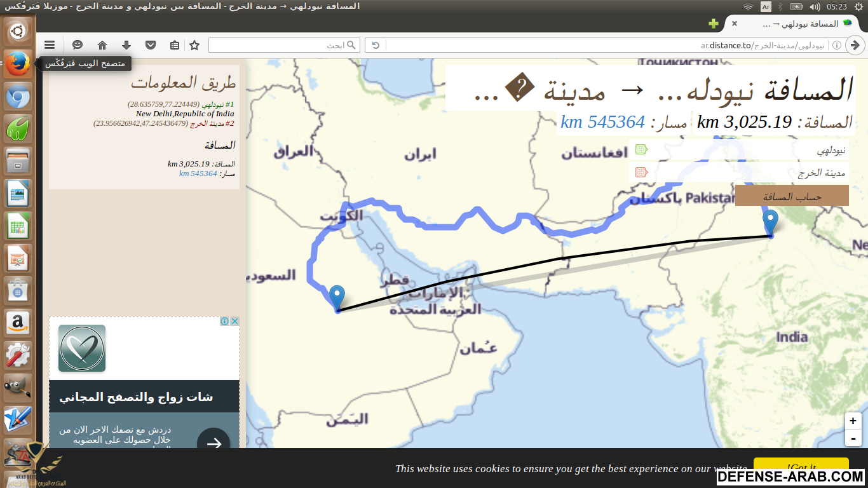Open the Firefox downloads arrow
Viewport: 868px width, 488px height.
[x=126, y=45]
